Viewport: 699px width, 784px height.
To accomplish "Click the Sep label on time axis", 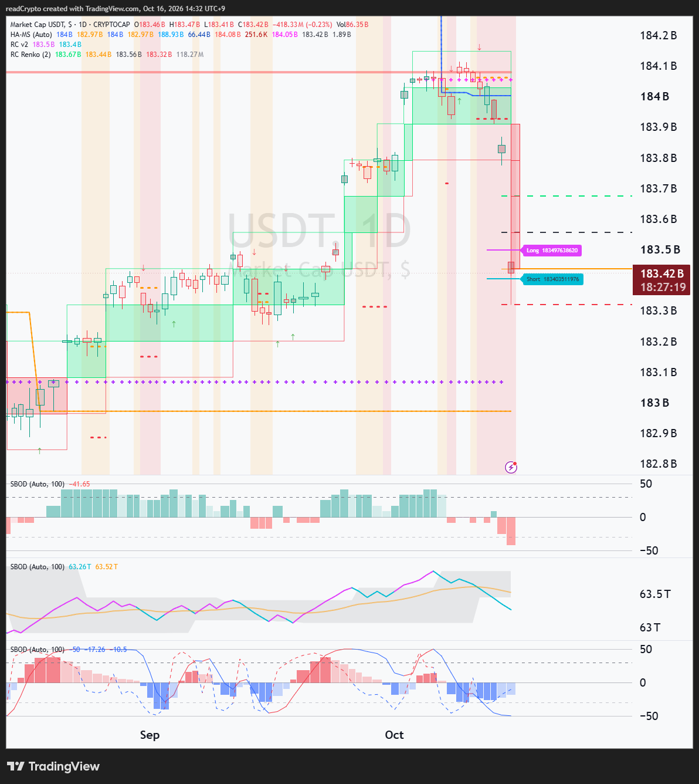I will pos(150,735).
